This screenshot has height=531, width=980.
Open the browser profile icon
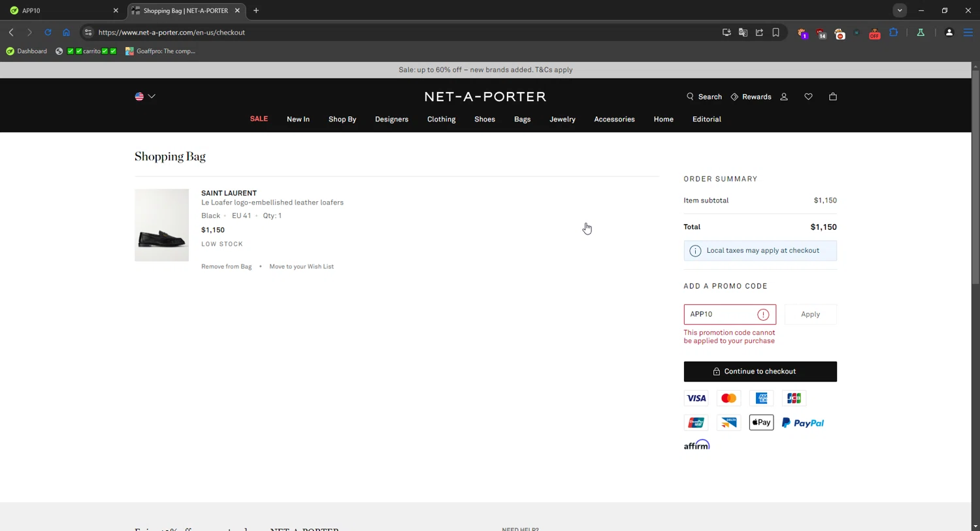click(x=949, y=32)
